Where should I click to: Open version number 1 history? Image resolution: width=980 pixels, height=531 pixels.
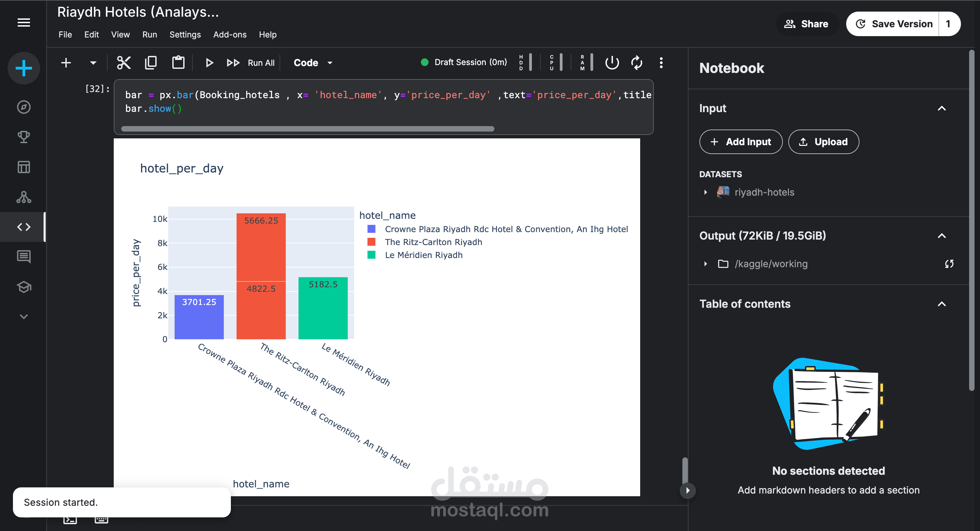949,24
